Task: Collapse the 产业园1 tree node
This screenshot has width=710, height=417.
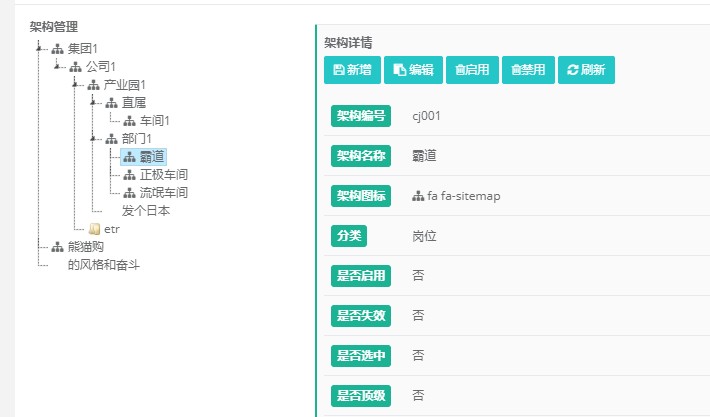Action: click(75, 84)
